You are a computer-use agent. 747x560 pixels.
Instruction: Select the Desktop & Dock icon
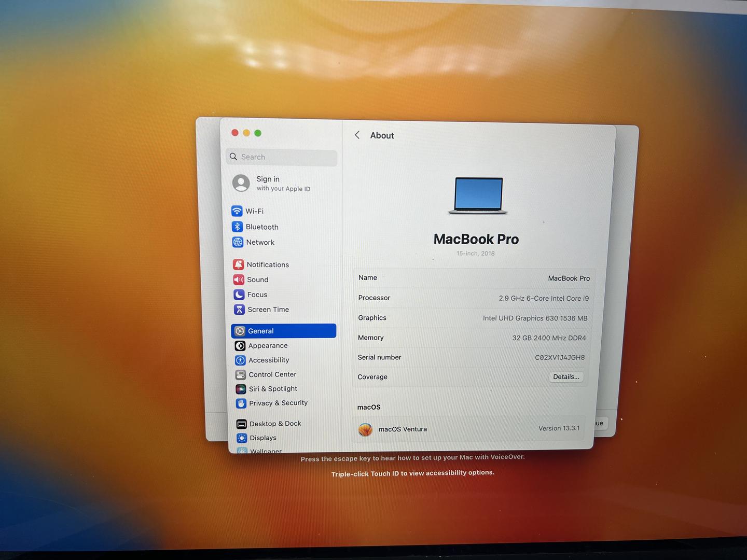point(241,424)
